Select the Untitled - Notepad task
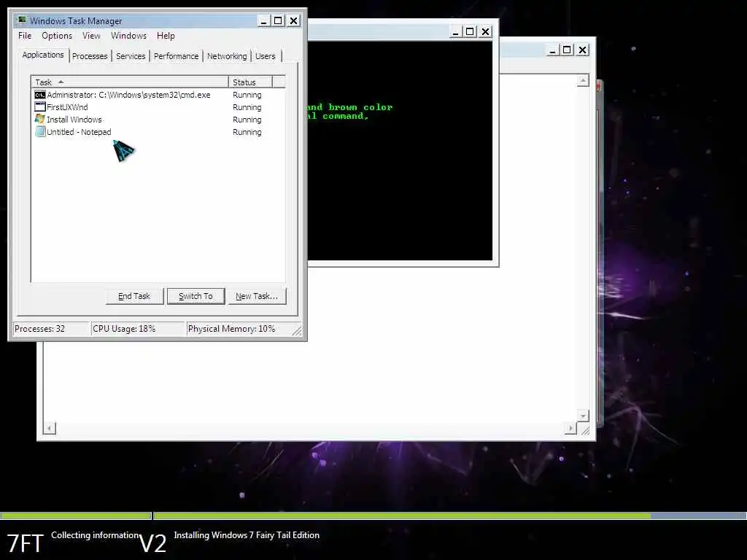The height and width of the screenshot is (560, 747). click(158, 132)
